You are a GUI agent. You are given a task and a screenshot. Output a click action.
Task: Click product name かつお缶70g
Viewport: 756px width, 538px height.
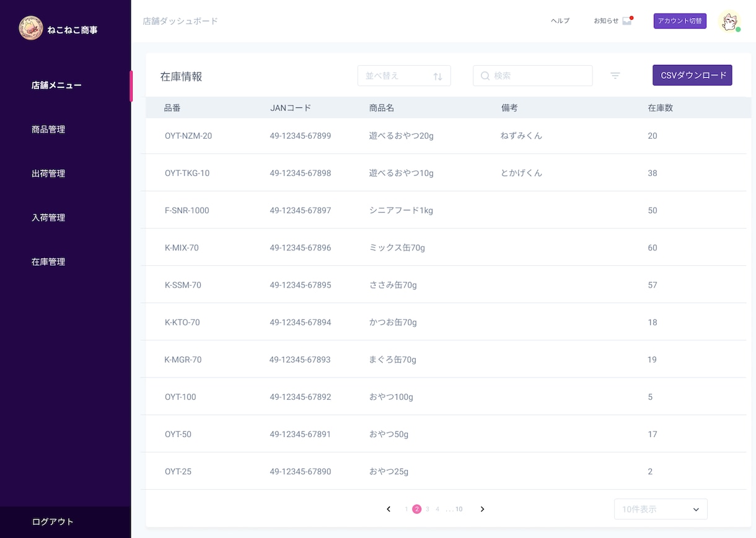click(393, 322)
